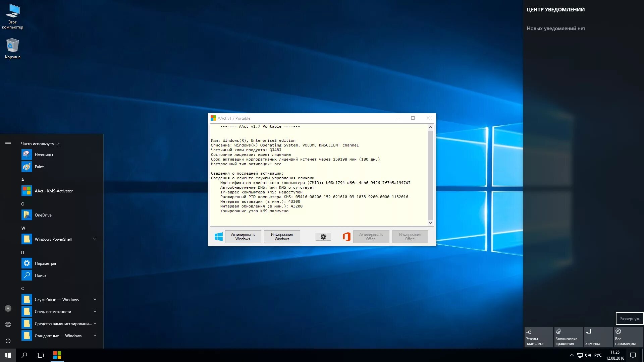Viewport: 644px width, 362px height.
Task: Open Все параметры quick action tile
Action: pyautogui.click(x=628, y=337)
